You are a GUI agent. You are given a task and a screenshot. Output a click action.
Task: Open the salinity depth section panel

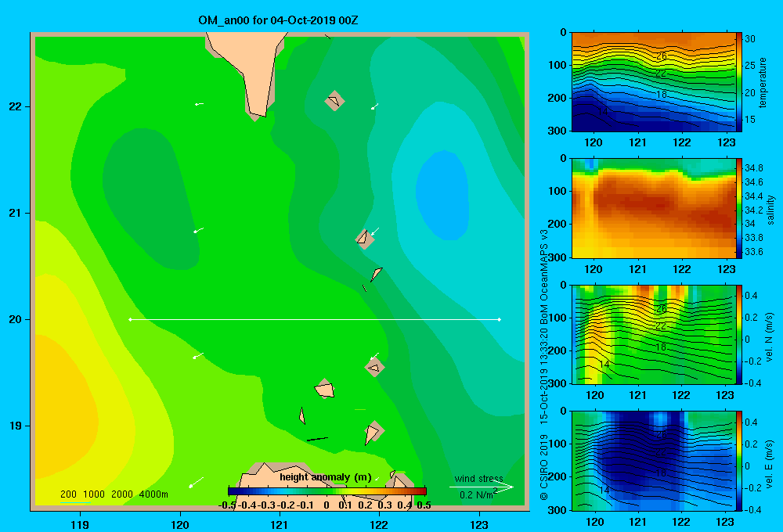(x=654, y=208)
